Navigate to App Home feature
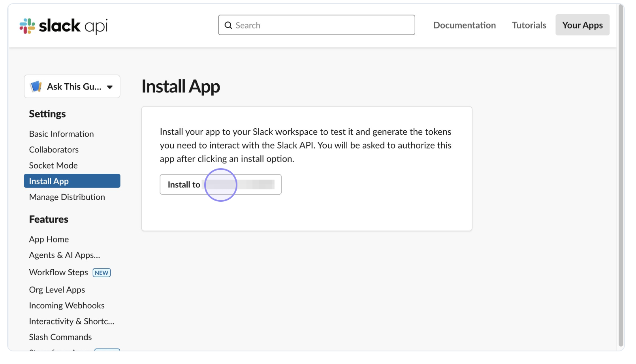This screenshot has width=636, height=364. pyautogui.click(x=49, y=239)
